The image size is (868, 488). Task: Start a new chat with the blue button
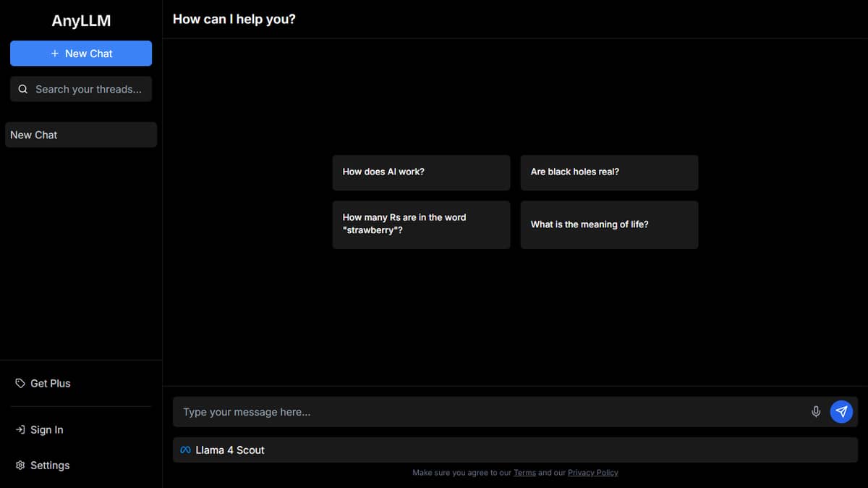pyautogui.click(x=81, y=54)
